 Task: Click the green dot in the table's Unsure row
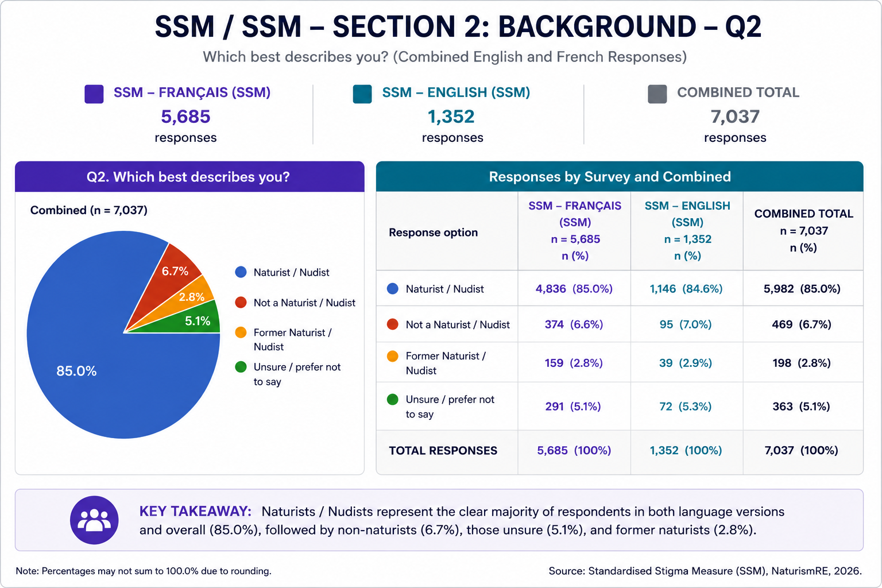pos(393,399)
